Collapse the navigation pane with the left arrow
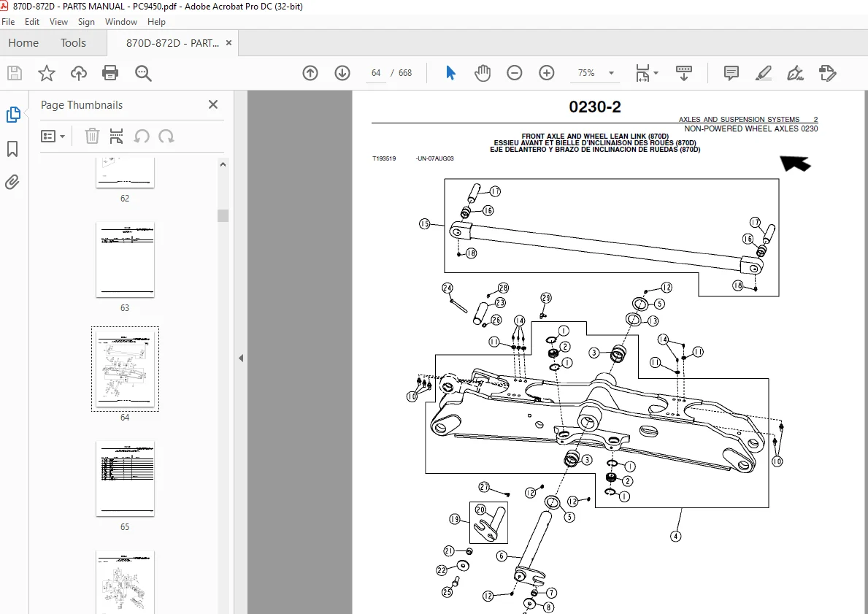Viewport: 868px width, 614px height. tap(241, 358)
